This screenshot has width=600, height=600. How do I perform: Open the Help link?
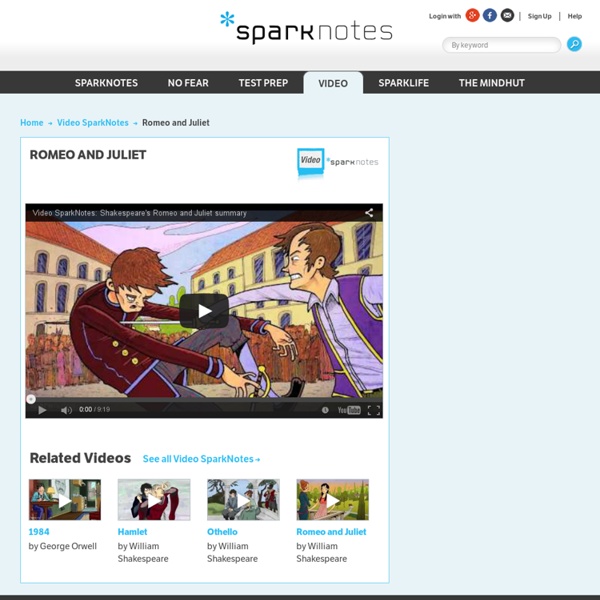click(574, 16)
